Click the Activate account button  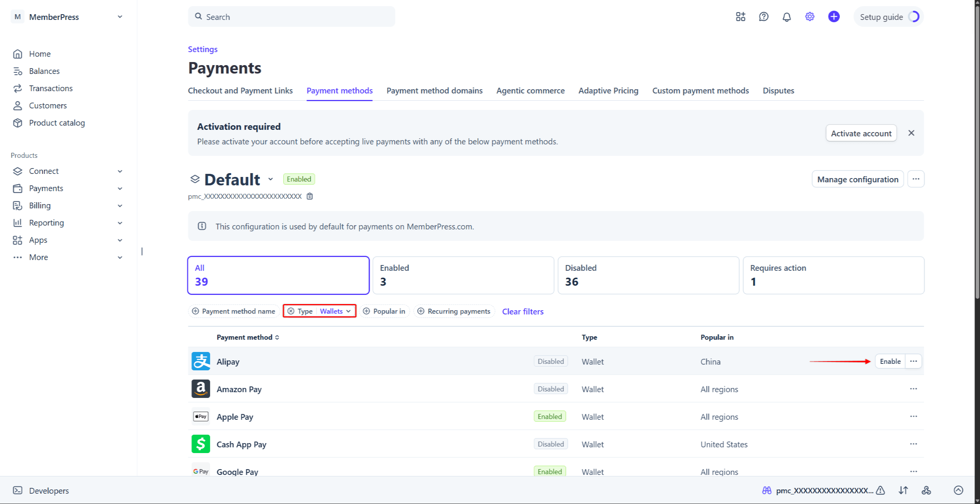[861, 133]
